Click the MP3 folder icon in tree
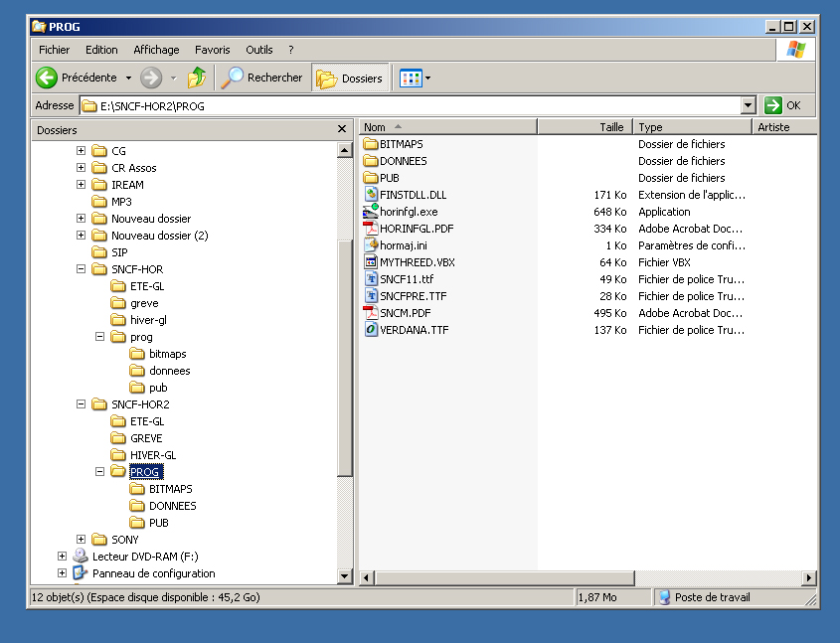This screenshot has height=643, width=840. (x=99, y=202)
